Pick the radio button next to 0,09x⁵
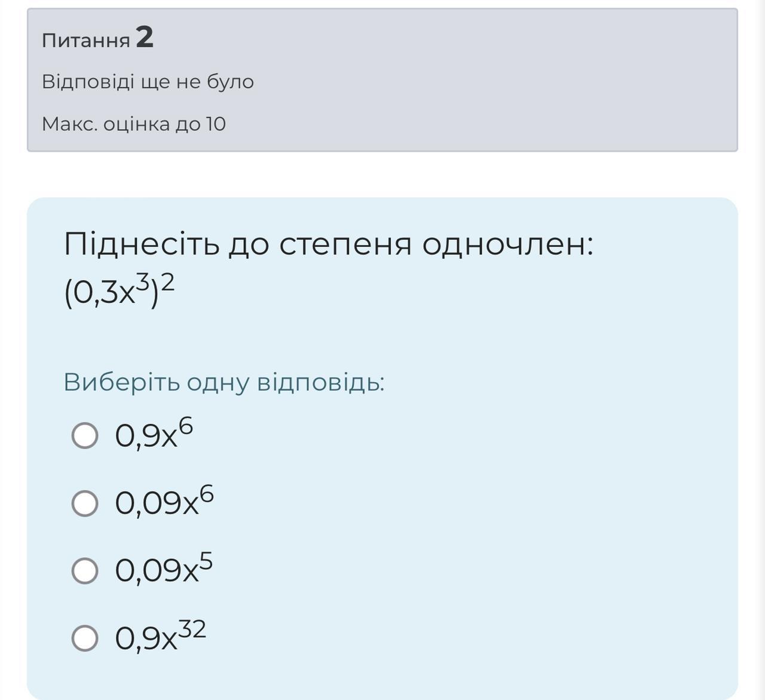The image size is (765, 700). coord(85,570)
